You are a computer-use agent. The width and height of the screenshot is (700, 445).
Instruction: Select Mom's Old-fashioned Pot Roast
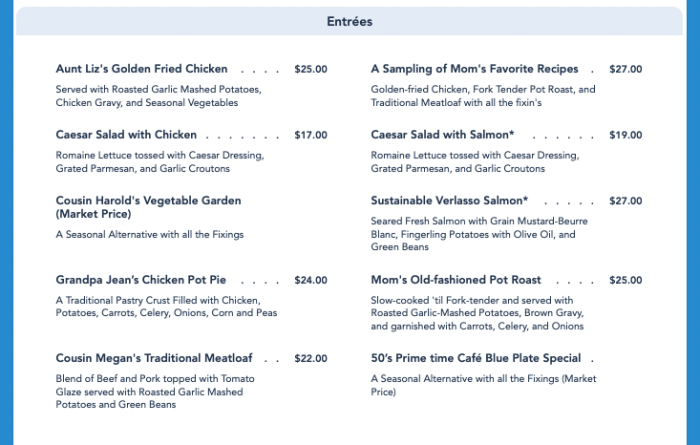tap(456, 280)
